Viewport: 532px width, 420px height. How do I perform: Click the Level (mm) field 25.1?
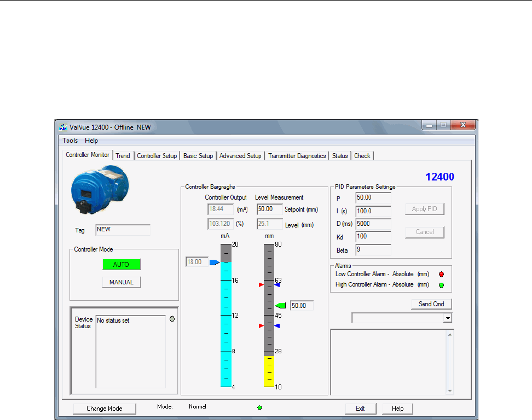point(270,224)
